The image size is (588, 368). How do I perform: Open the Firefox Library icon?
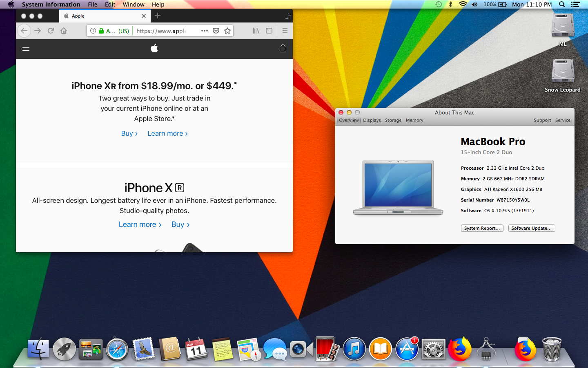coord(256,31)
